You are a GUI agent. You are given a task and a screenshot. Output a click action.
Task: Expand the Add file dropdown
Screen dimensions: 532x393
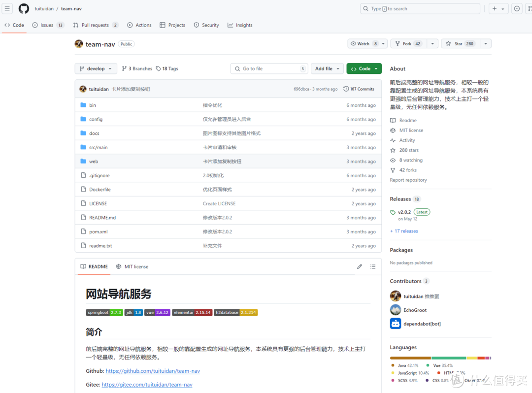(x=327, y=68)
